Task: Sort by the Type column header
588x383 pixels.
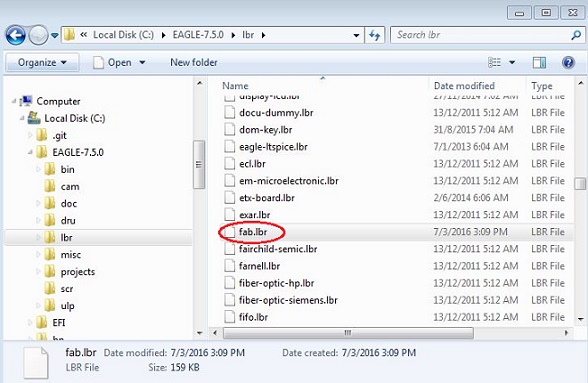Action: 542,86
